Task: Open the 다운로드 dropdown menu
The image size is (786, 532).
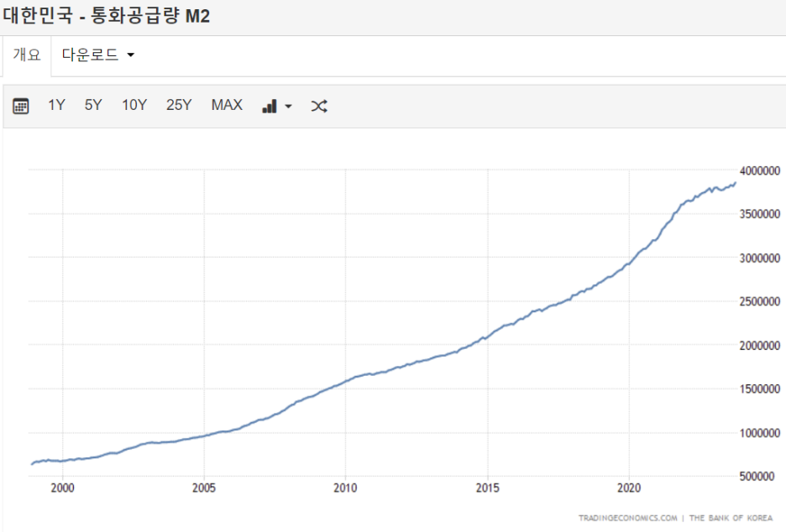Action: pyautogui.click(x=97, y=55)
